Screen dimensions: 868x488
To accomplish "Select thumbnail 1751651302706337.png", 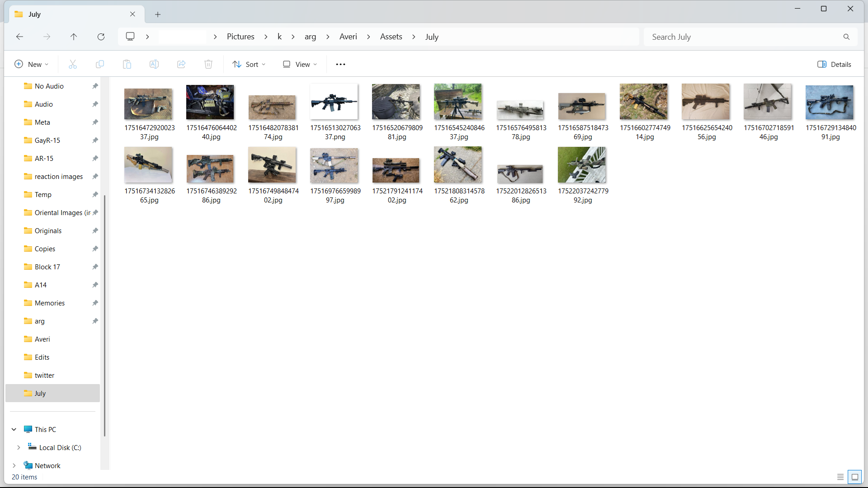I will coord(334,102).
